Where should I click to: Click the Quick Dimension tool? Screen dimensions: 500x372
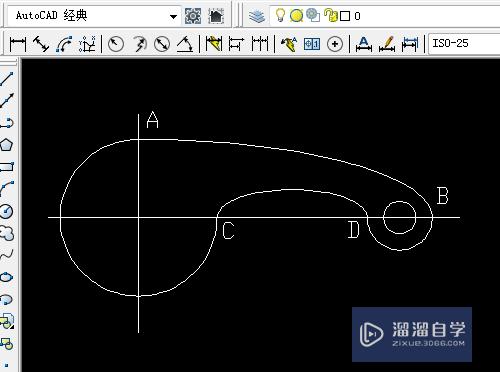[x=214, y=44]
